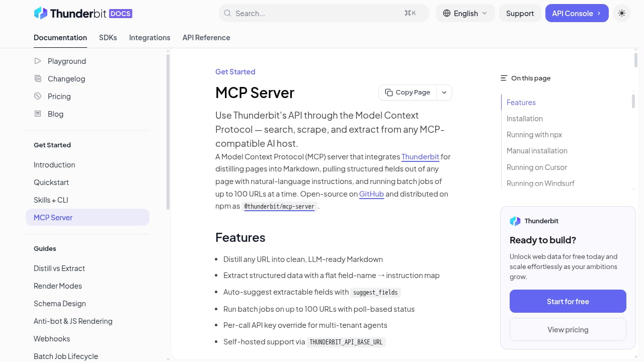Toggle the light/dark theme sun icon
The image size is (644, 362).
tap(622, 13)
